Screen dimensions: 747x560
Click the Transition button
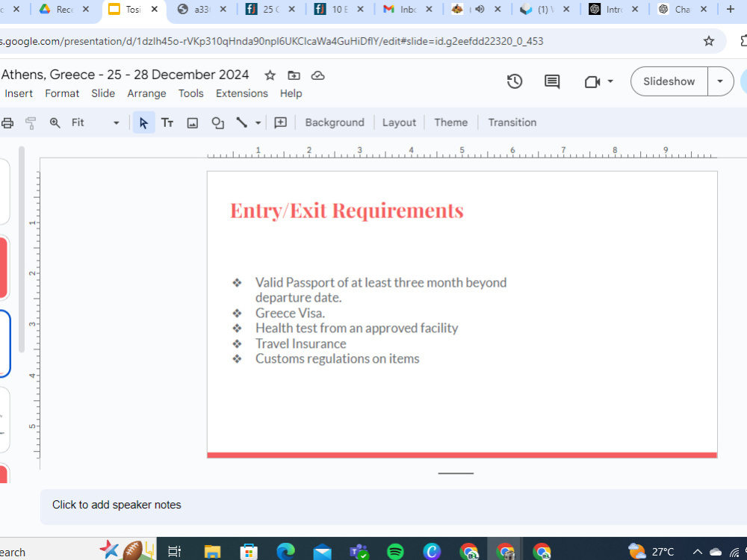click(512, 122)
